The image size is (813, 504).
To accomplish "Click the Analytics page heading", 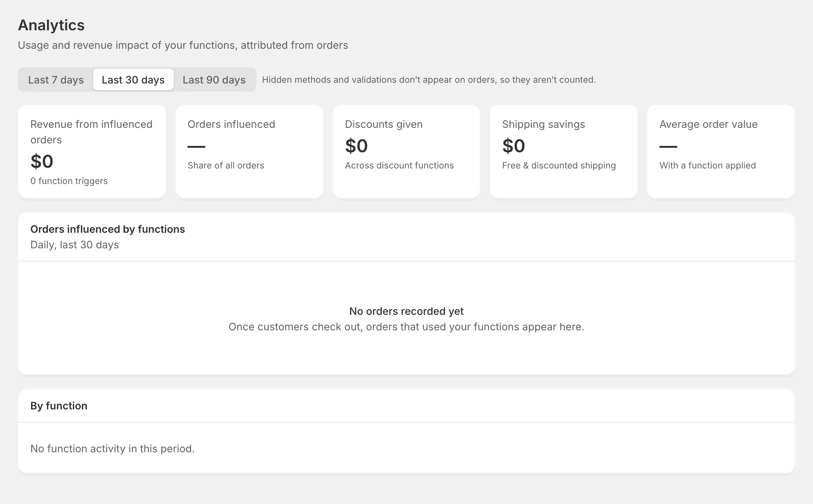I will 51,25.
